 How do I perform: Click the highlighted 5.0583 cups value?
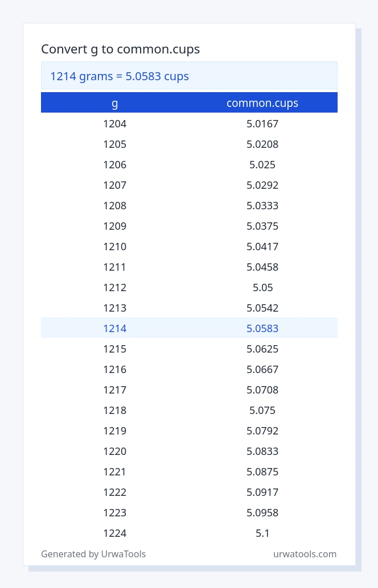click(262, 329)
